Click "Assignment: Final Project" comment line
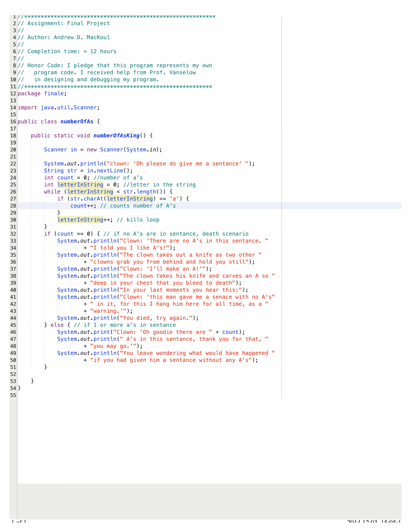The image size is (411, 532). (x=64, y=23)
